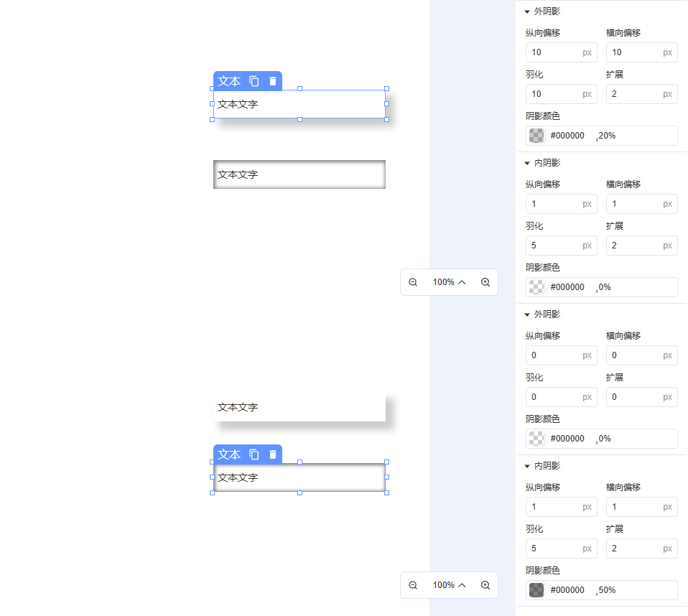Collapse the second 内阴影 section
688x616 pixels.
[x=527, y=466]
